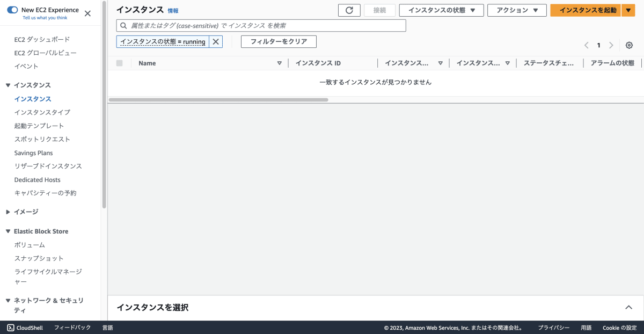
Task: Open ライフサイクルマネージャー in sidebar
Action: point(48,277)
